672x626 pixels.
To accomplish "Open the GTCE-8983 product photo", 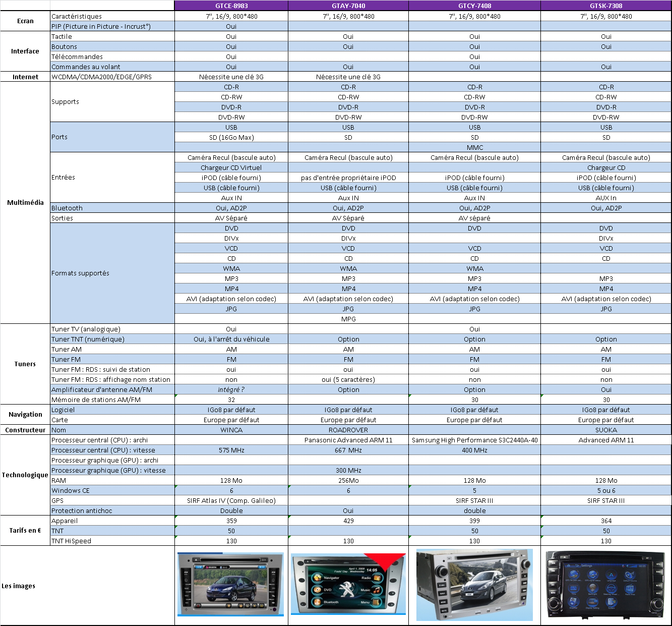I will (x=230, y=584).
